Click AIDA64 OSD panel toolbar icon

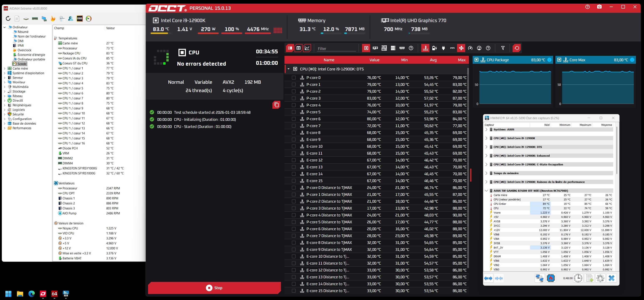(79, 19)
